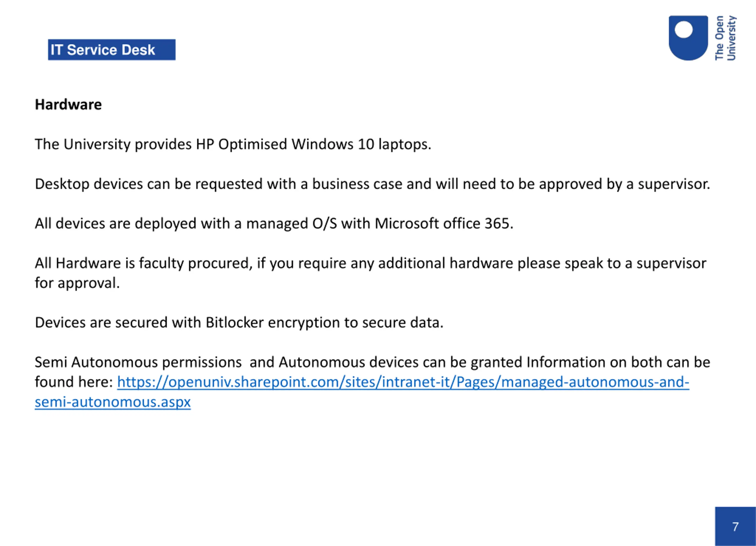Click the "found here:" text before the link
The image size is (756, 546).
click(x=74, y=382)
